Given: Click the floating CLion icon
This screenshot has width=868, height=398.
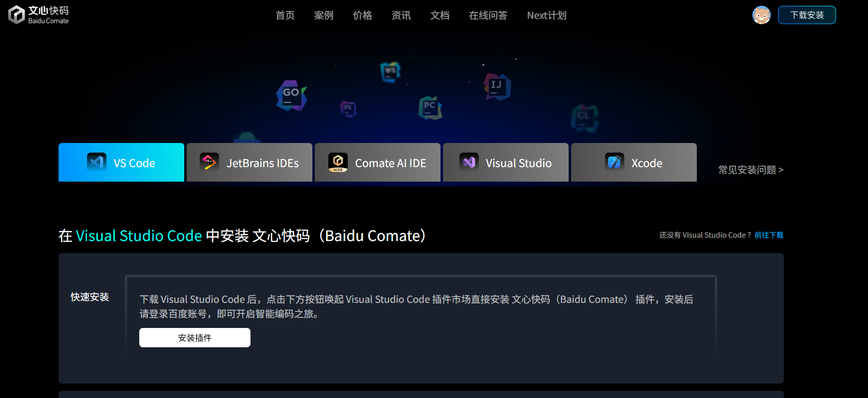Looking at the screenshot, I should pos(584,117).
